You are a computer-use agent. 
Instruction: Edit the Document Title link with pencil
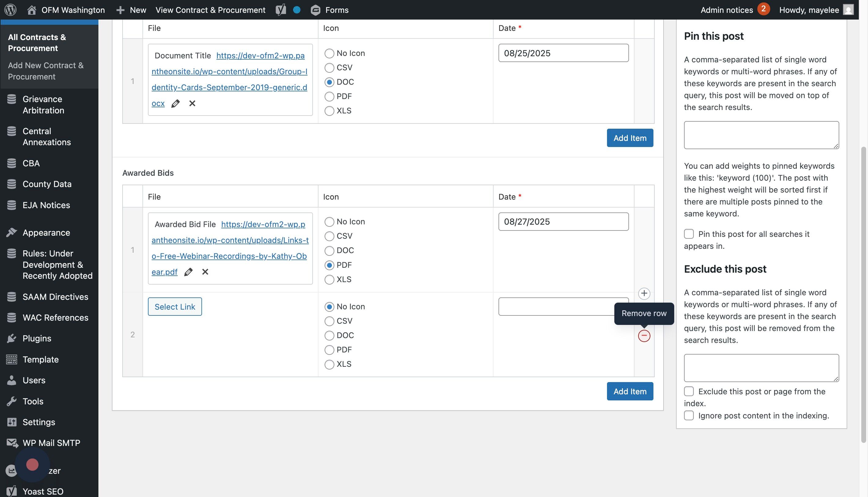(x=175, y=103)
